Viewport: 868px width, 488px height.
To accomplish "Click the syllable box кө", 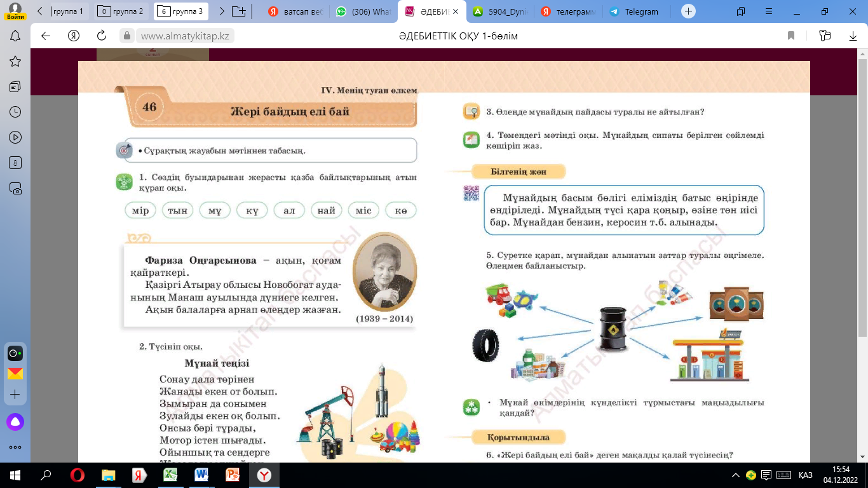I will 400,210.
